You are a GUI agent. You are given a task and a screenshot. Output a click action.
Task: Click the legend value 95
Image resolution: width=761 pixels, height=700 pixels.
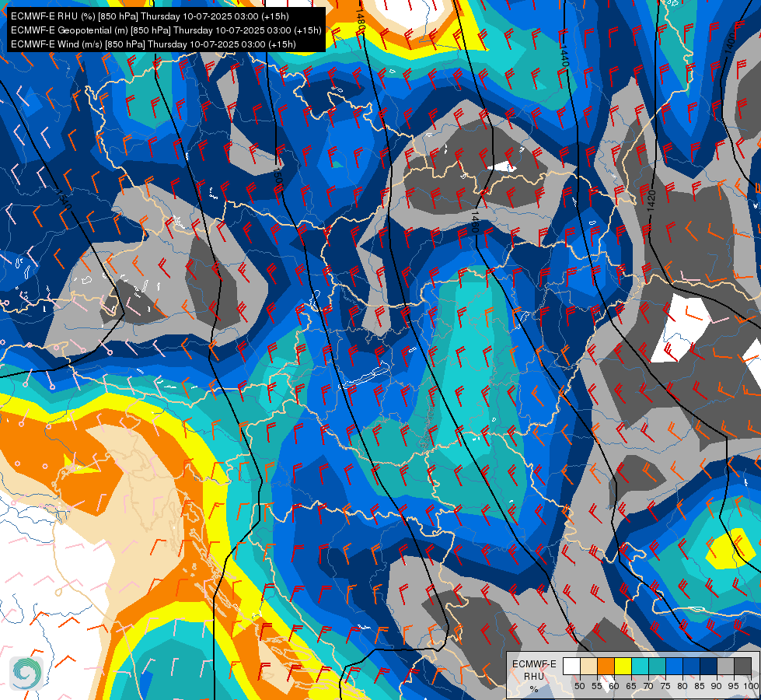tap(734, 686)
